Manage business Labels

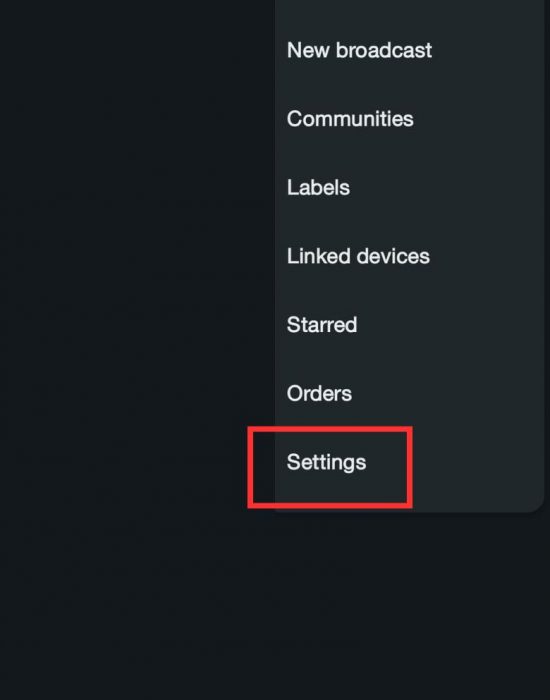point(409,188)
